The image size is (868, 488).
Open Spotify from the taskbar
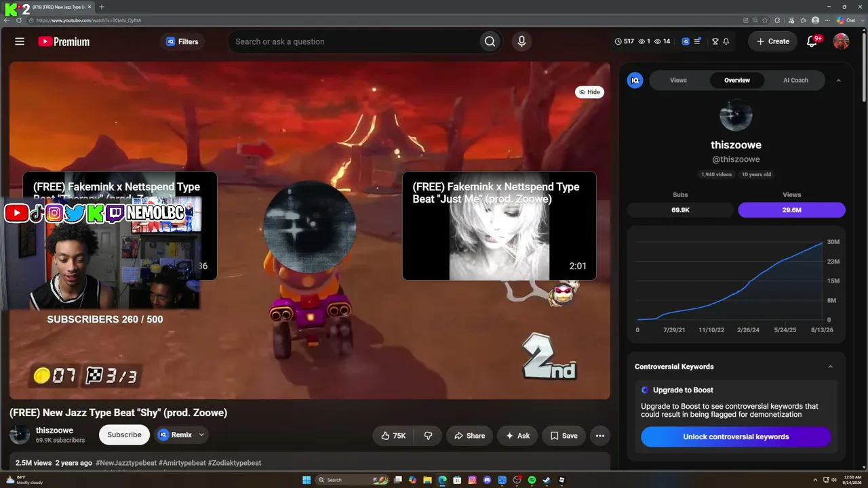pos(532,480)
